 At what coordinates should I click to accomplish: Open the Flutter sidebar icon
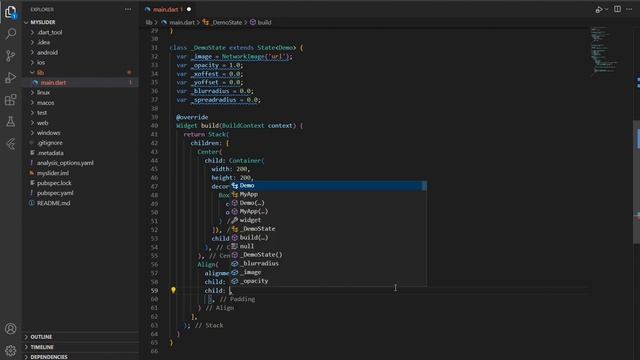coord(11,144)
